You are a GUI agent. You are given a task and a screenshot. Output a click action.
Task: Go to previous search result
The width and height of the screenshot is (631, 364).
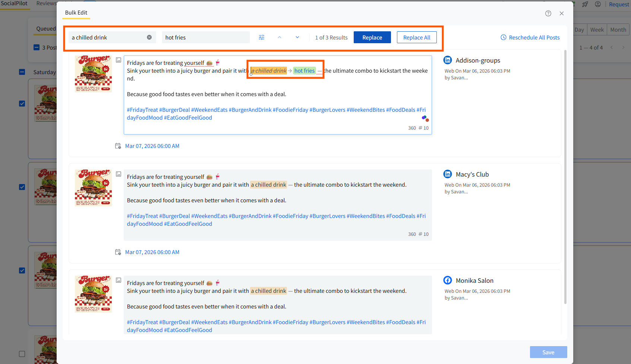280,37
